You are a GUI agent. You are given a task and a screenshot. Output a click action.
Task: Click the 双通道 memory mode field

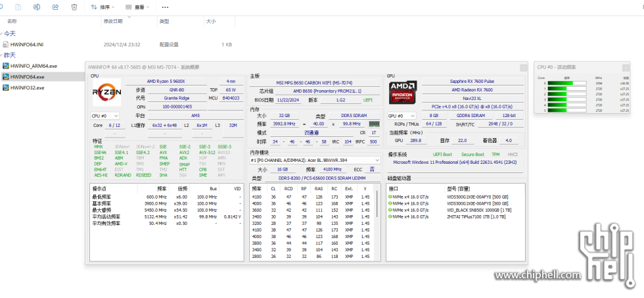(310, 133)
